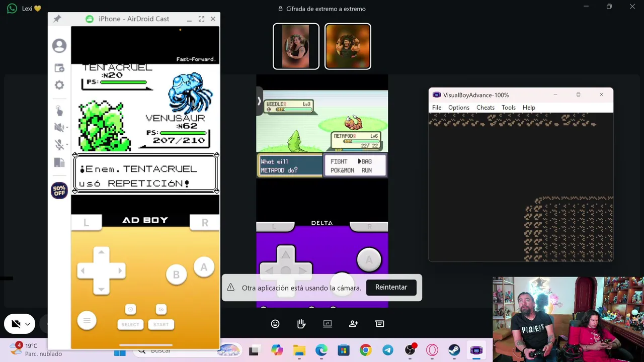Open the call chat messages icon
Viewport: 644px width, 362px height.
click(380, 324)
